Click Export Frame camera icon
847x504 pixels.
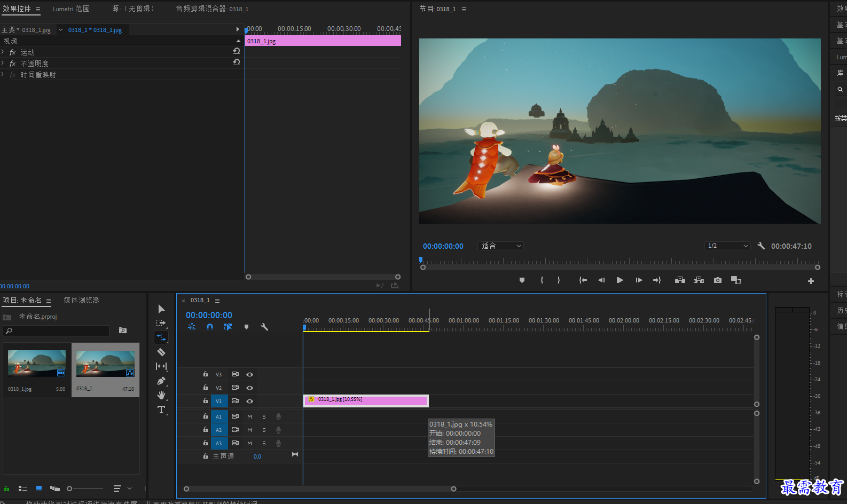718,280
